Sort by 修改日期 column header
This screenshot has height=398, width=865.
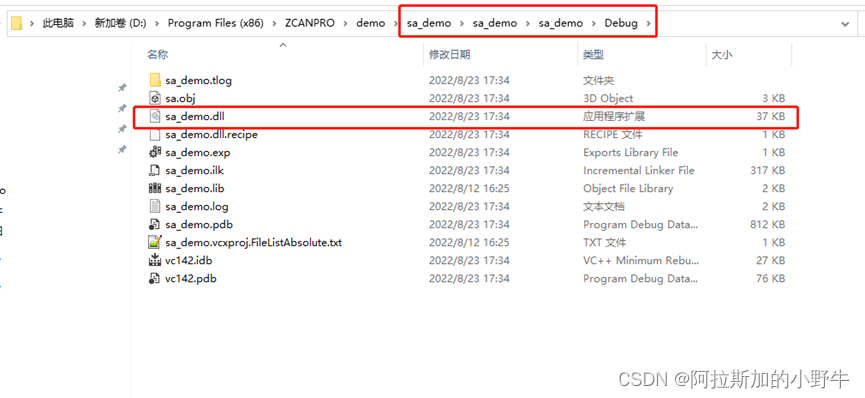pos(450,55)
